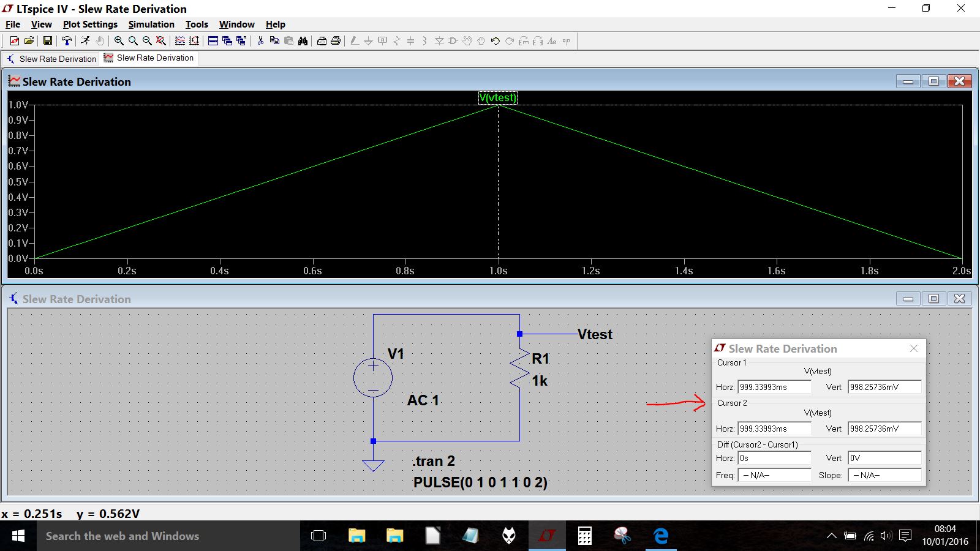The height and width of the screenshot is (551, 980).
Task: Open the Simulation menu
Action: 151,24
